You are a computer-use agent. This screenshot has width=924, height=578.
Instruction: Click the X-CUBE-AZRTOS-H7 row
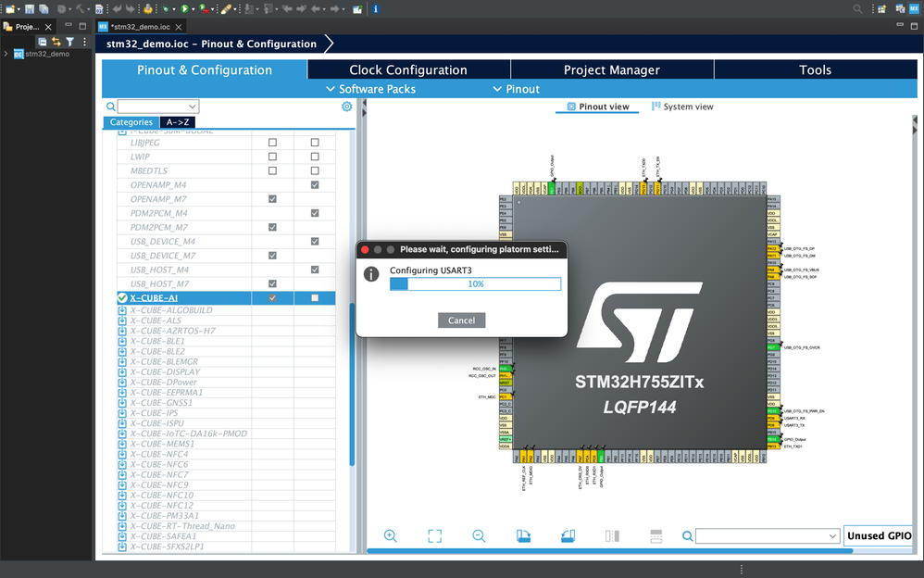click(x=226, y=331)
